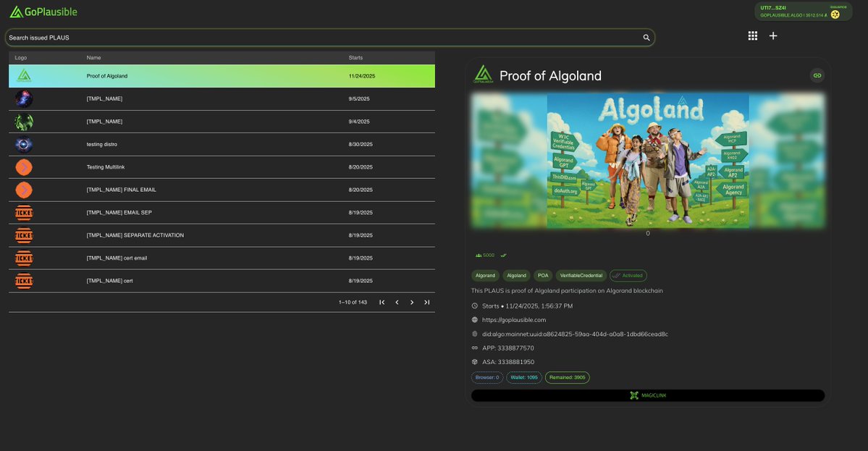
Task: Jump to the last page of results
Action: (x=427, y=302)
